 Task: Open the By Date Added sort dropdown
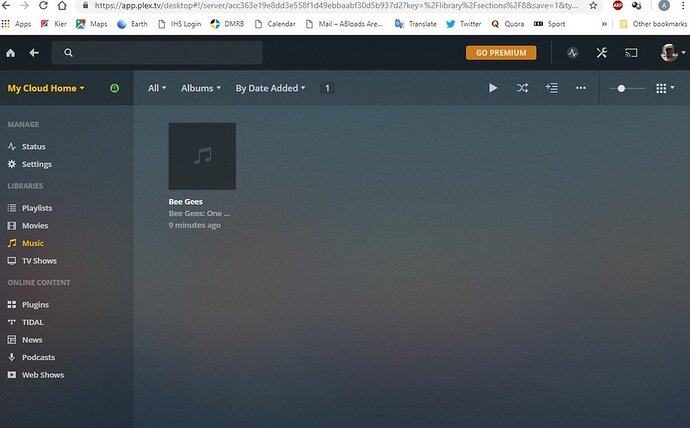point(270,88)
